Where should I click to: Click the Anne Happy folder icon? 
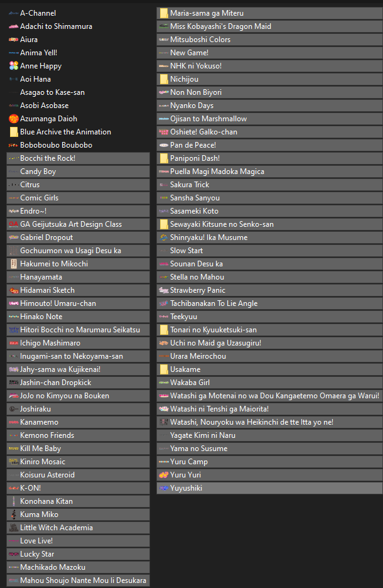[x=13, y=66]
